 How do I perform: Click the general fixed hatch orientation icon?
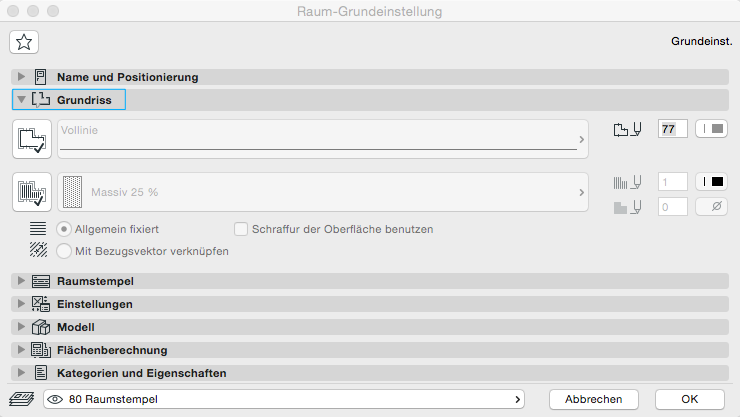(x=39, y=229)
